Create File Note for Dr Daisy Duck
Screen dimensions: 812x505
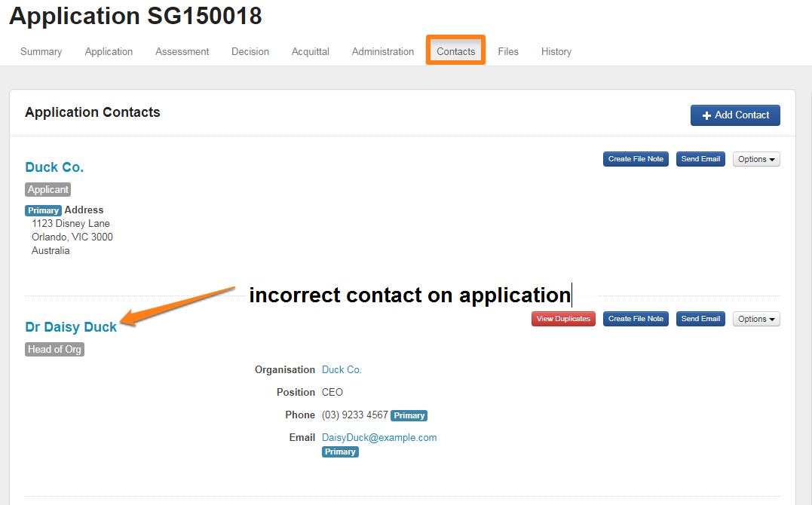(x=636, y=319)
